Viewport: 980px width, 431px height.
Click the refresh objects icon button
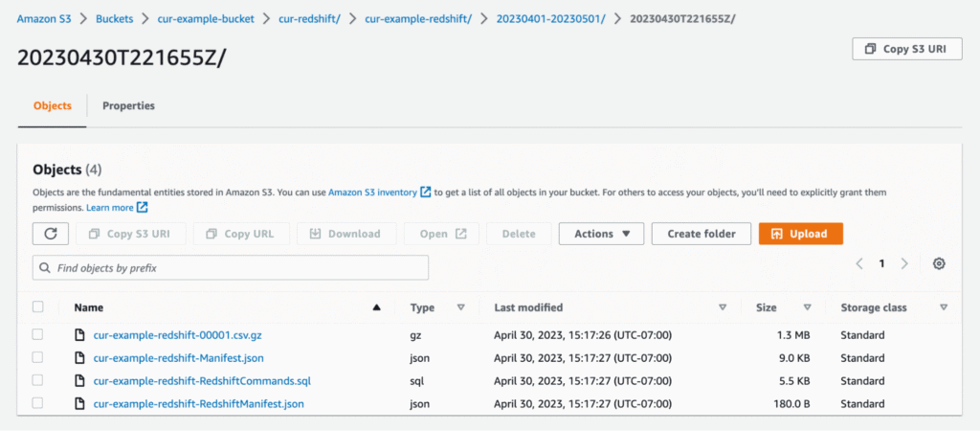(51, 234)
